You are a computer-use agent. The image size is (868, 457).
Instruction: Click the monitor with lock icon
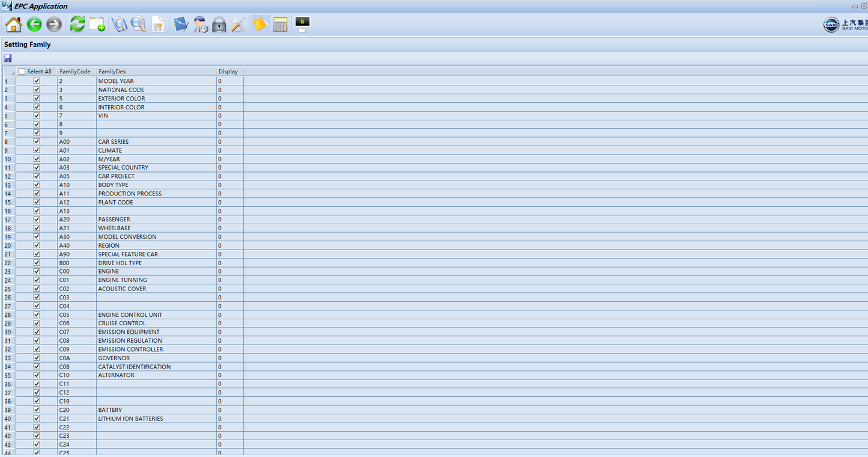click(302, 25)
